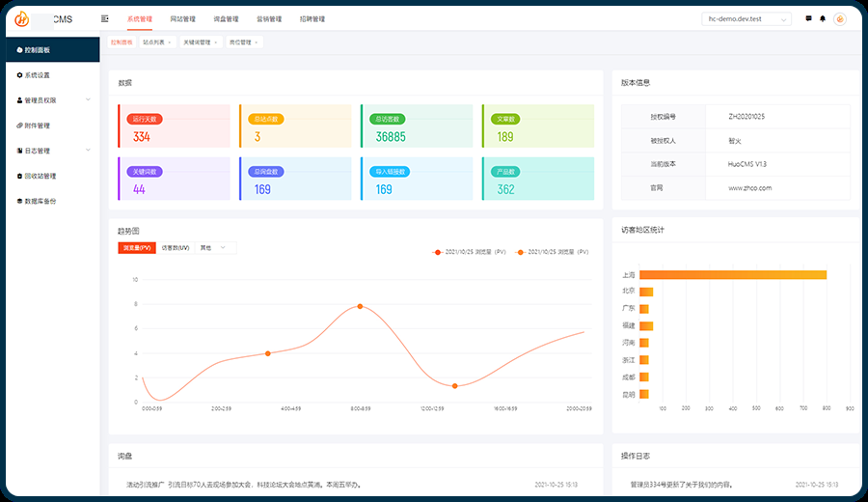This screenshot has width=868, height=502.
Task: Switch to 网站管理 top menu
Action: tap(182, 18)
